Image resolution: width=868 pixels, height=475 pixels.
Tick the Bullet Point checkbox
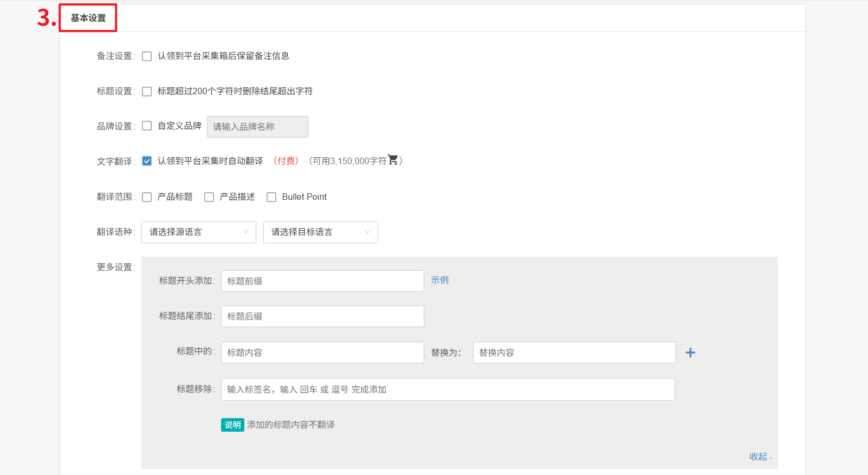click(271, 197)
